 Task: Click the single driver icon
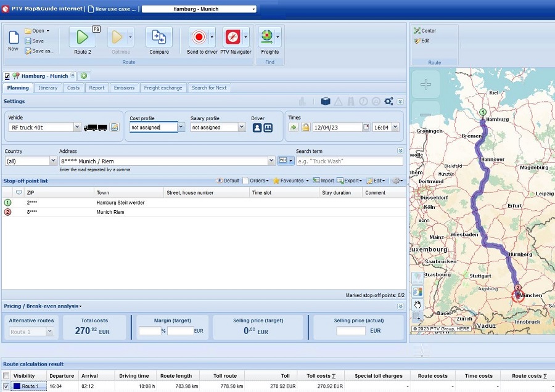tap(257, 128)
